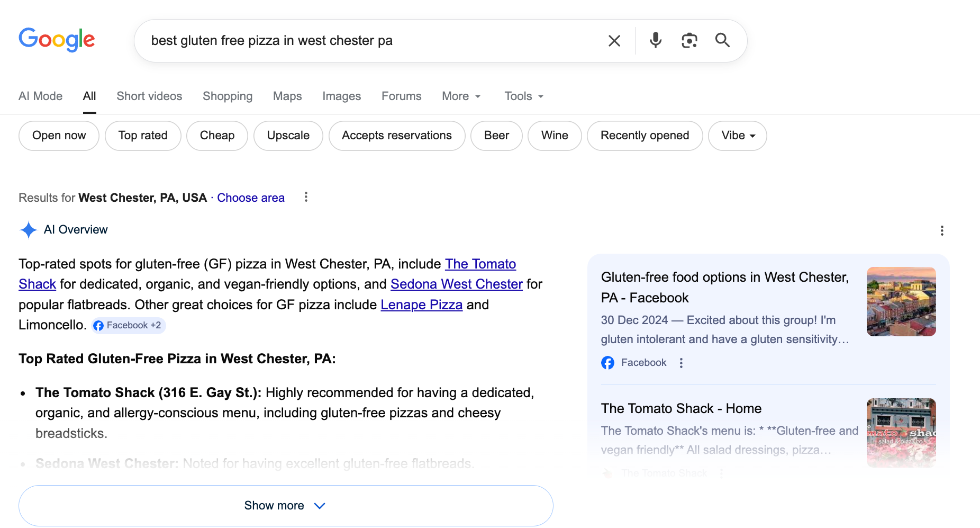Enable the Accepts reservations filter
This screenshot has height=528, width=980.
396,136
